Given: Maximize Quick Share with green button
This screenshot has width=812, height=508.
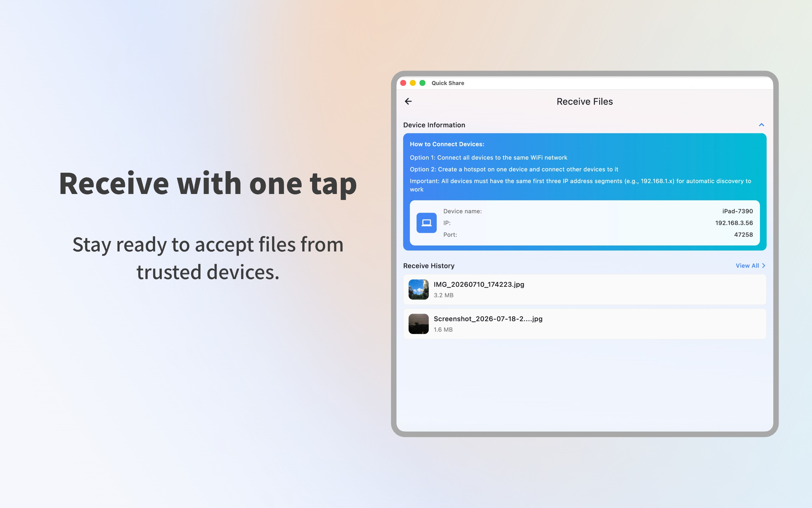Looking at the screenshot, I should coord(422,83).
